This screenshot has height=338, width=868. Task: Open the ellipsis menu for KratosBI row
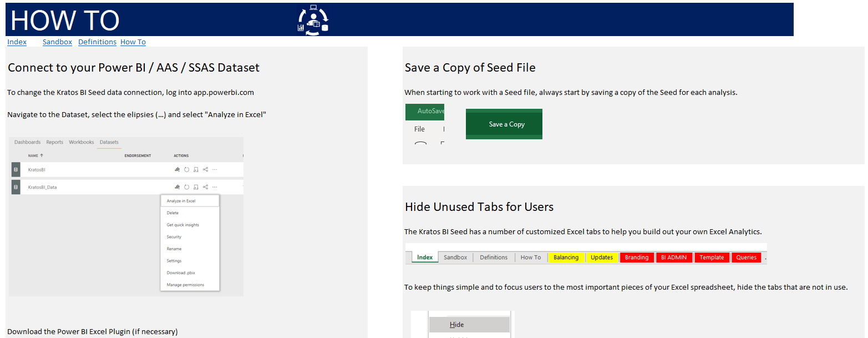click(215, 169)
